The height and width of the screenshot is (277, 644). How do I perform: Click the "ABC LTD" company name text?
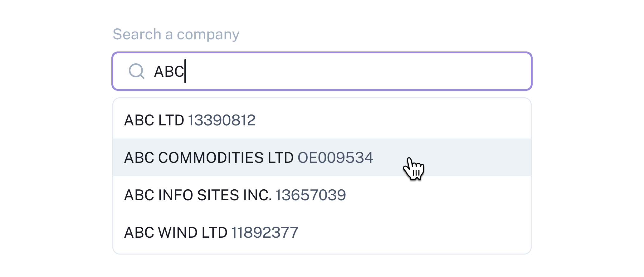[x=154, y=120]
